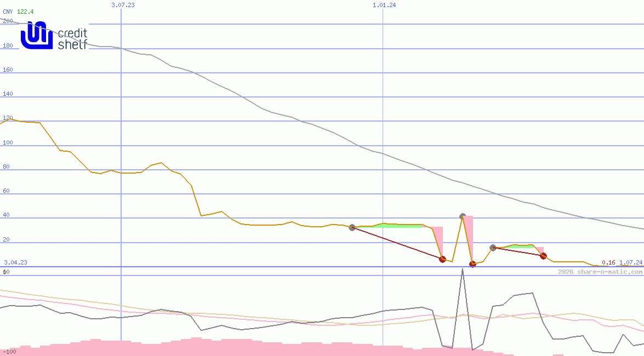Click the 1.07.24 end date label
644x356 pixels.
[630, 263]
